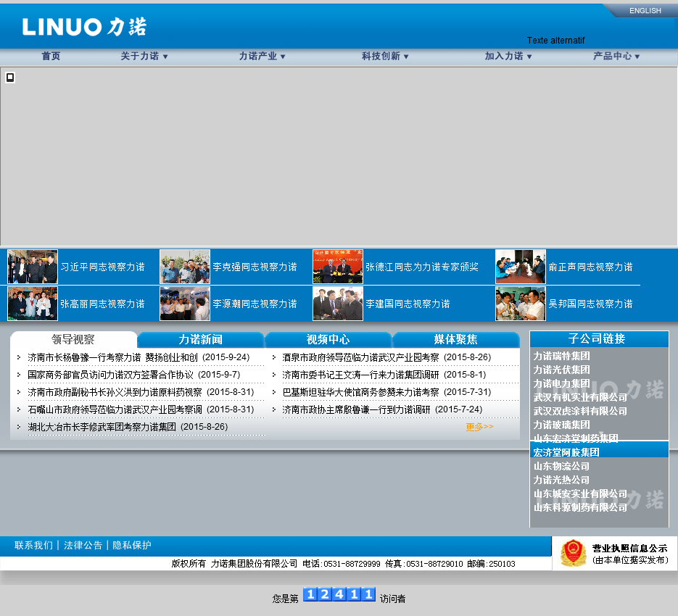This screenshot has height=616, width=678.
Task: Open subsidiary link 力诺电力集团
Action: [x=561, y=384]
